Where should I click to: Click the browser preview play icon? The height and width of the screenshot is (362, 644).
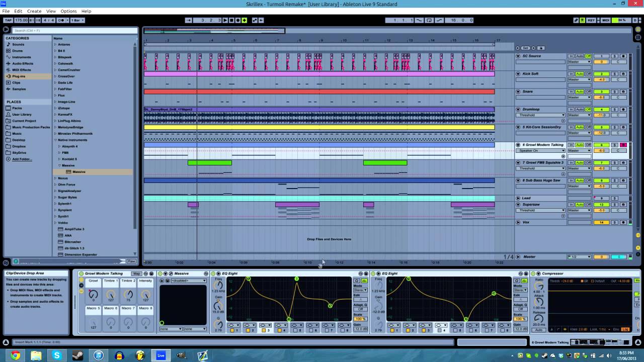[x=6, y=30]
